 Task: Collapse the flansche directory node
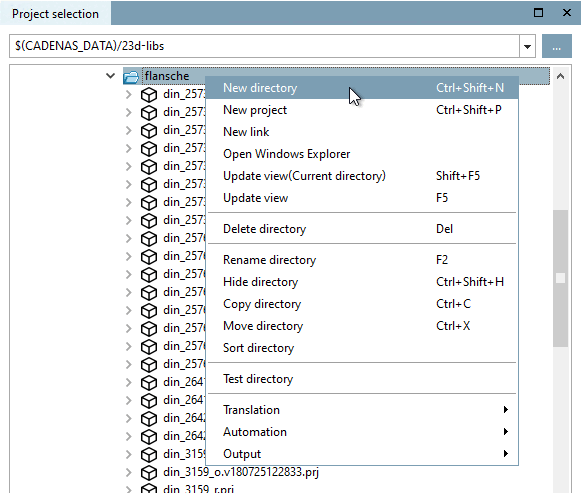(110, 76)
